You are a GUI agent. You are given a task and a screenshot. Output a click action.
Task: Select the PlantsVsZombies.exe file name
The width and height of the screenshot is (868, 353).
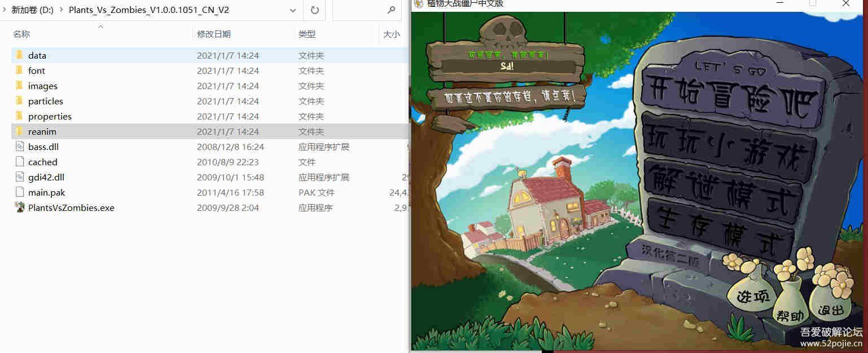pyautogui.click(x=71, y=208)
